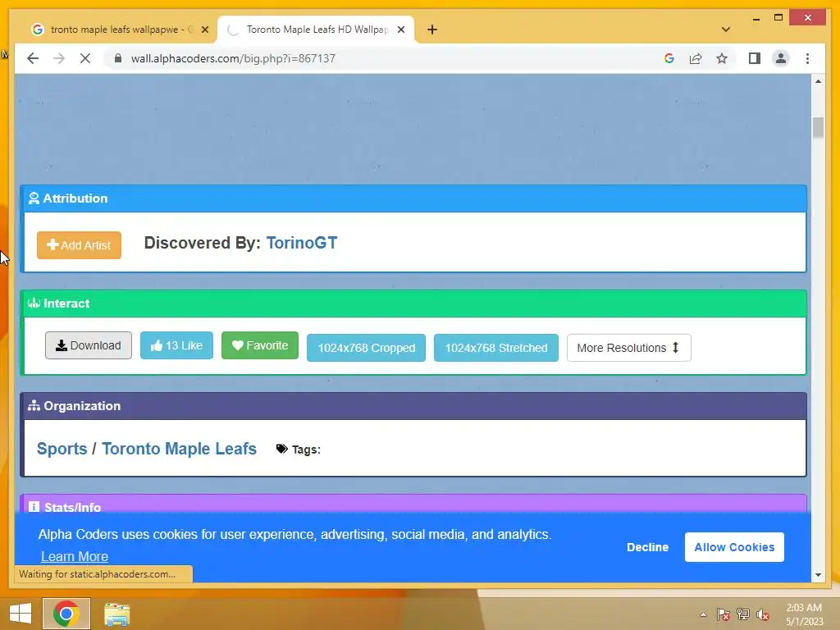This screenshot has height=630, width=840.
Task: Open Learn More cookie link
Action: point(75,557)
